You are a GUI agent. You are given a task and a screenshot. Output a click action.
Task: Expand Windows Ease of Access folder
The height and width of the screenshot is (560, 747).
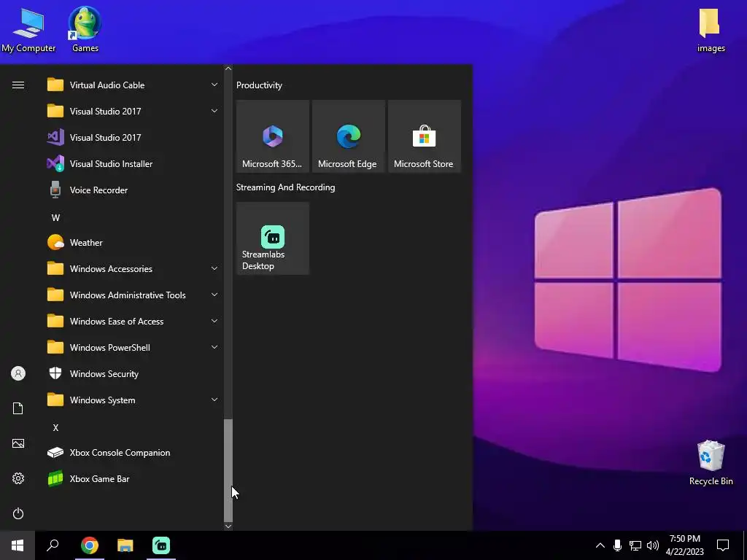135,322
